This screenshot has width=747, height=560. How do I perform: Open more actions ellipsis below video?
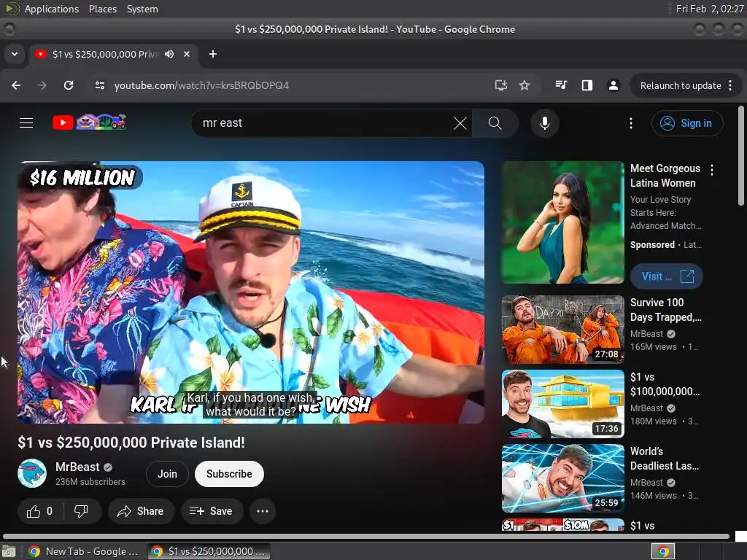[x=263, y=511]
